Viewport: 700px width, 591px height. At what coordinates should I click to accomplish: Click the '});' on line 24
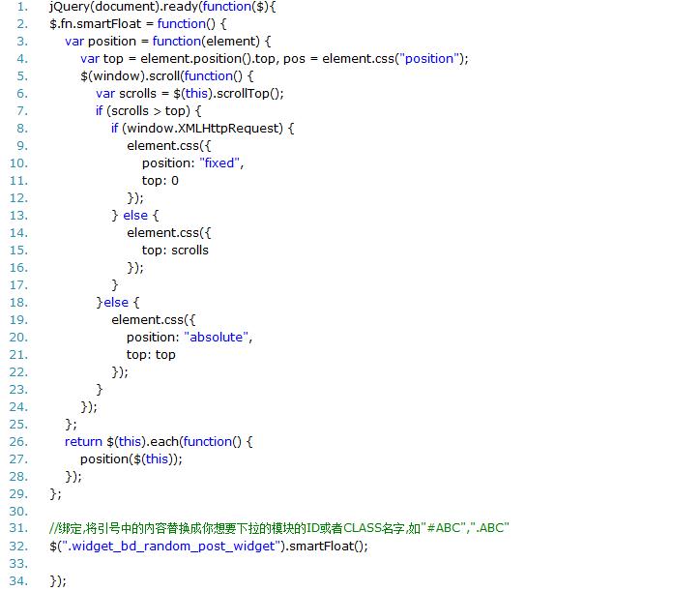(x=89, y=407)
